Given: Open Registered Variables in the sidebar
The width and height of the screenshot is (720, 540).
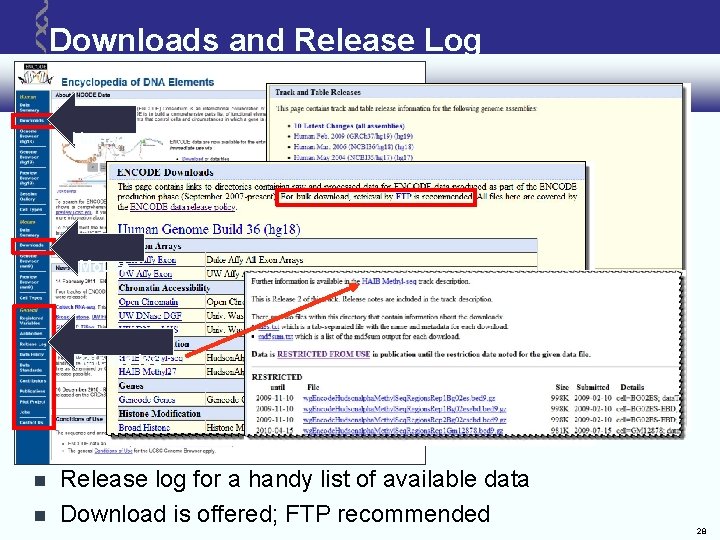Looking at the screenshot, I should tap(31, 321).
